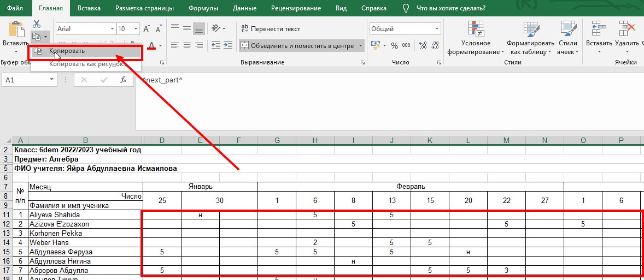Apply bottom vertical alignment
644x280 pixels.
click(x=199, y=29)
